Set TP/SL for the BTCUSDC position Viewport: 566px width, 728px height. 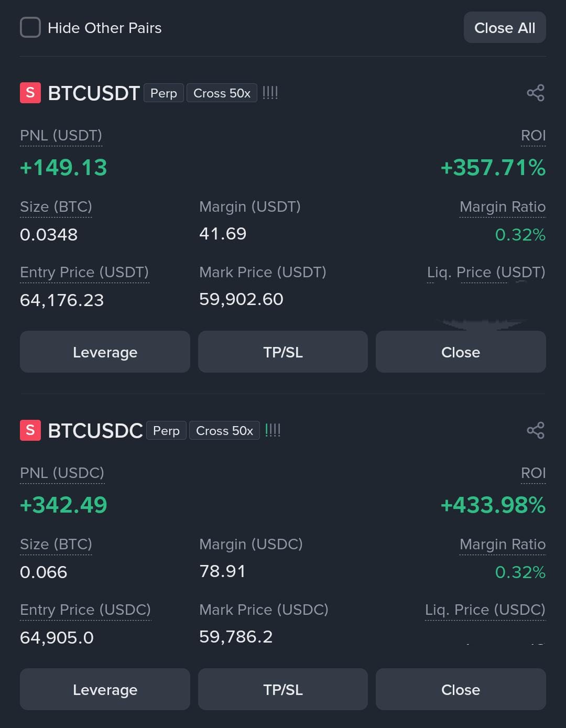(x=283, y=689)
